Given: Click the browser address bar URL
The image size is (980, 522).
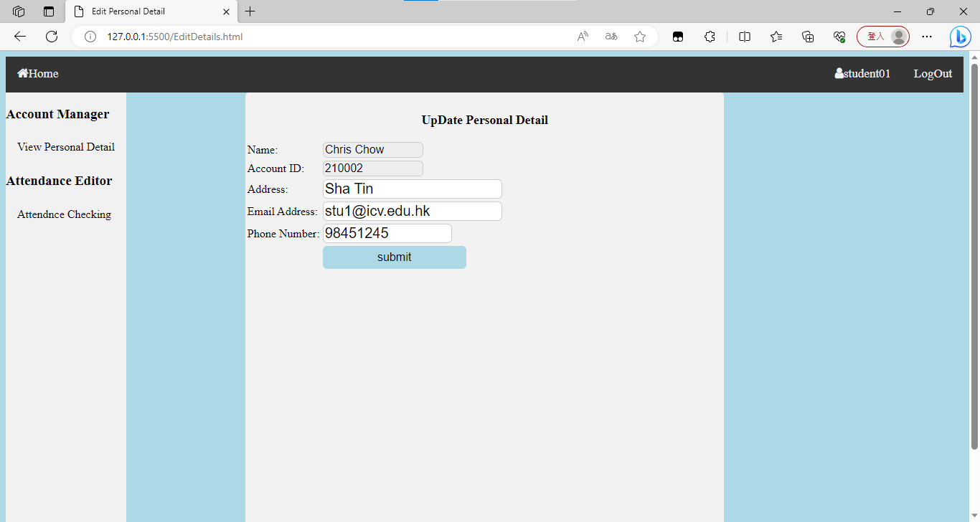Looking at the screenshot, I should [175, 37].
